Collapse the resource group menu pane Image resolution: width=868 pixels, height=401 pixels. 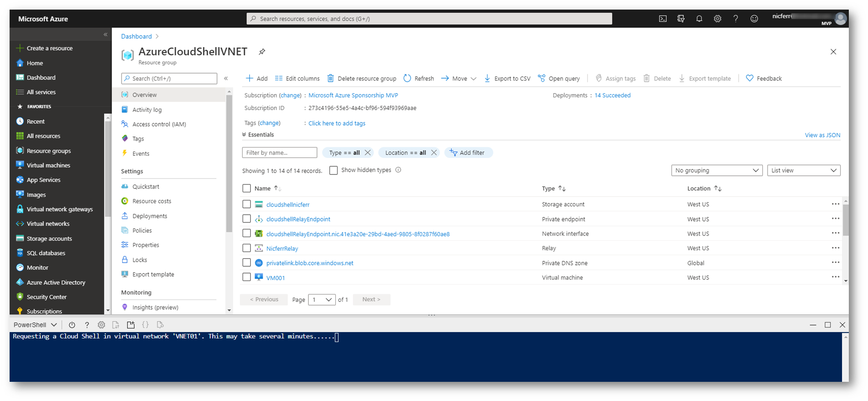click(x=226, y=79)
